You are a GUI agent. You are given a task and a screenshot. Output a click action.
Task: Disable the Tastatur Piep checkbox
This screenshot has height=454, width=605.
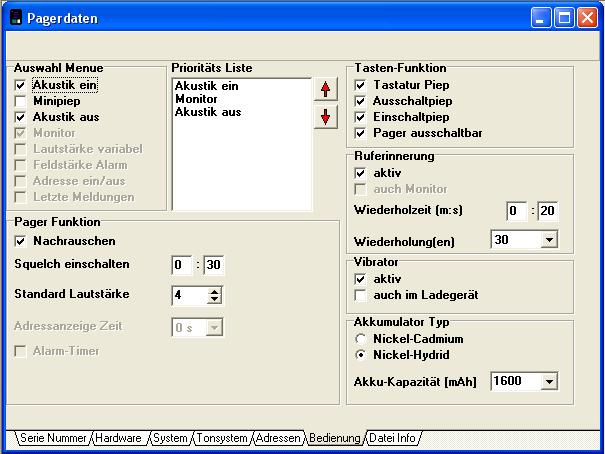(x=361, y=86)
